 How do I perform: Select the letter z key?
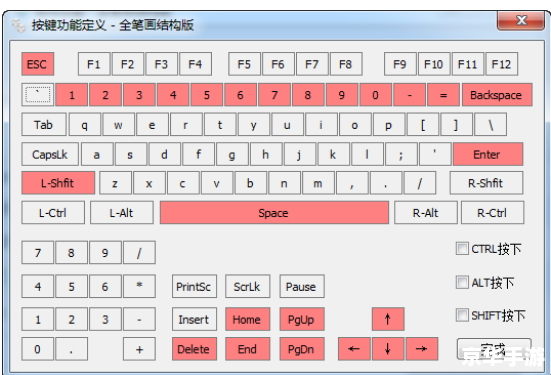pyautogui.click(x=115, y=183)
